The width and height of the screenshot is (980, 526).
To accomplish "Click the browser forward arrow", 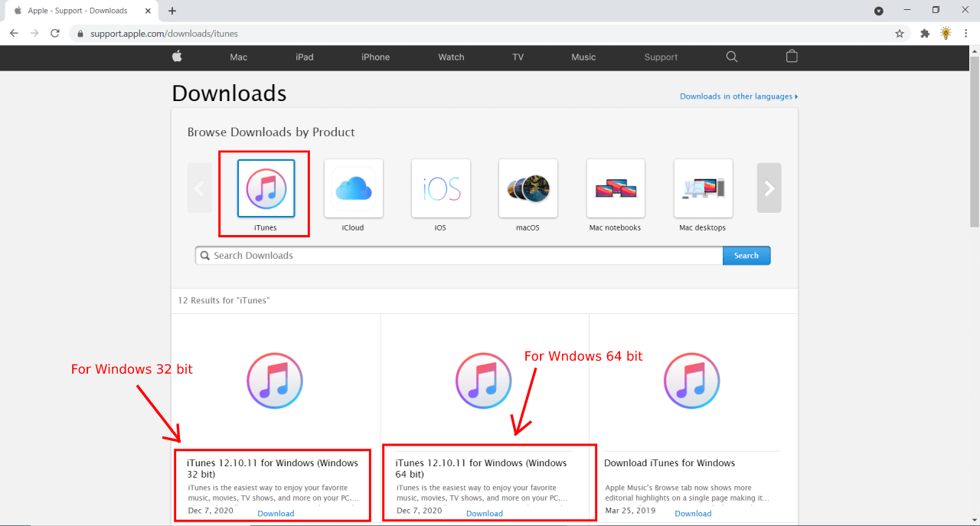I will click(x=34, y=34).
